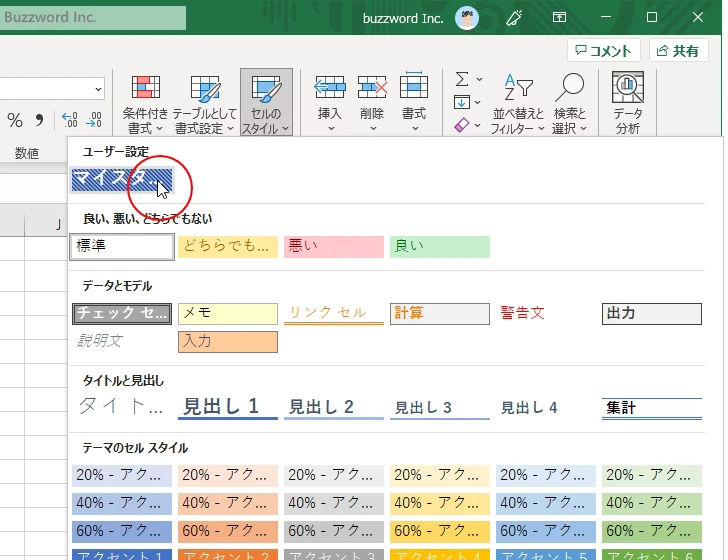
Task: Apply the 出力 (Output) style
Action: [x=652, y=314]
